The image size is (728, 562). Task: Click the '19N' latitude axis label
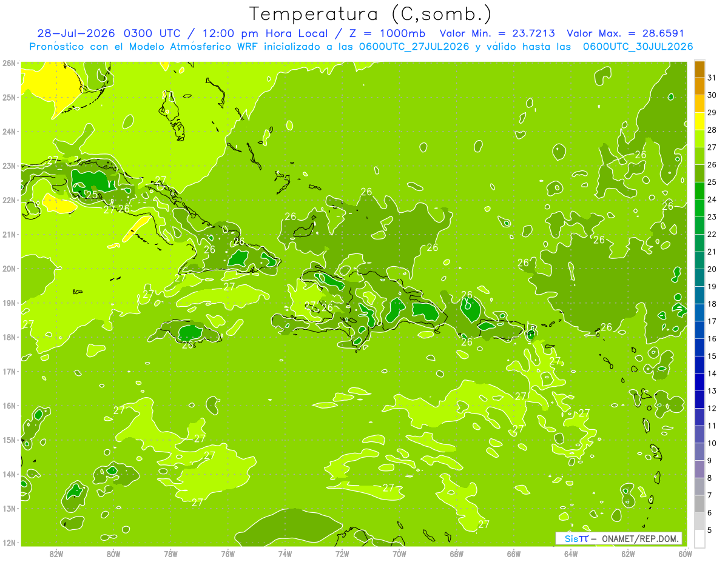[8, 303]
